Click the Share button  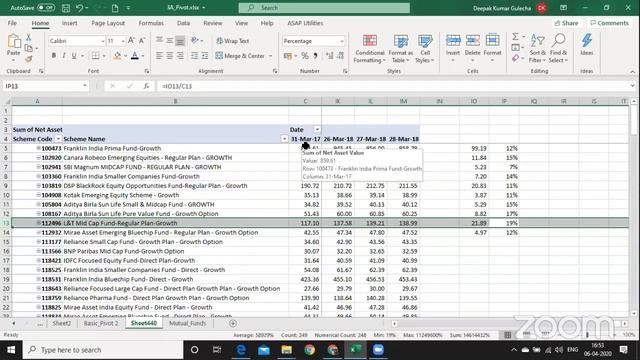click(566, 23)
